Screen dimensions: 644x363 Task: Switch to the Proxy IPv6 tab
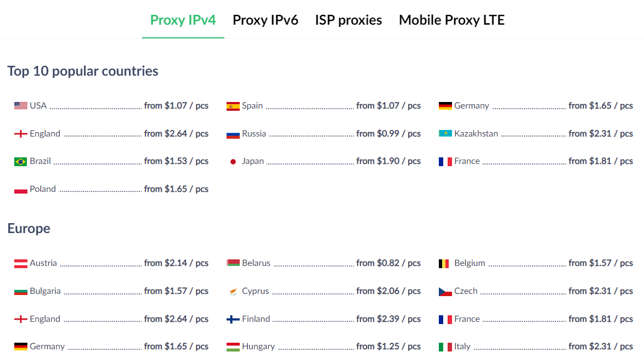click(x=265, y=20)
